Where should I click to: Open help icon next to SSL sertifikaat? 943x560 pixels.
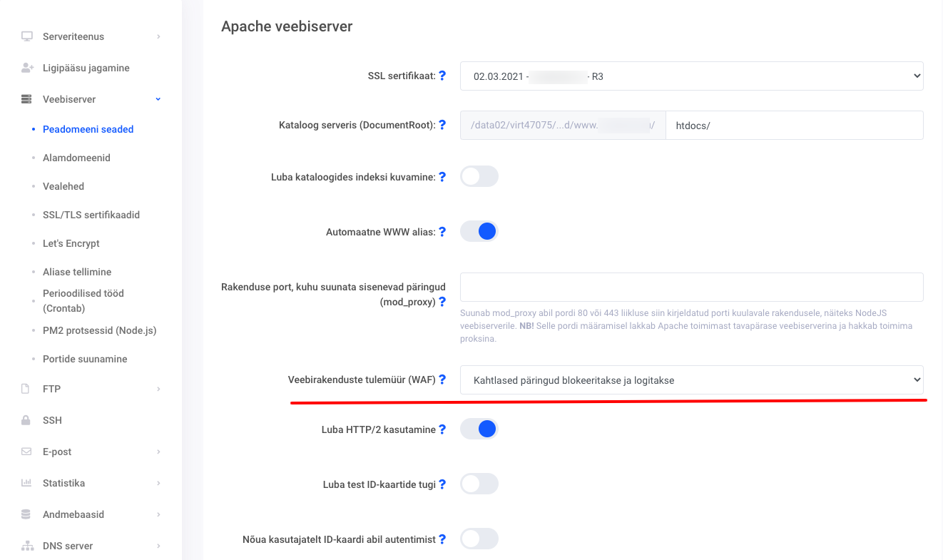tap(442, 76)
